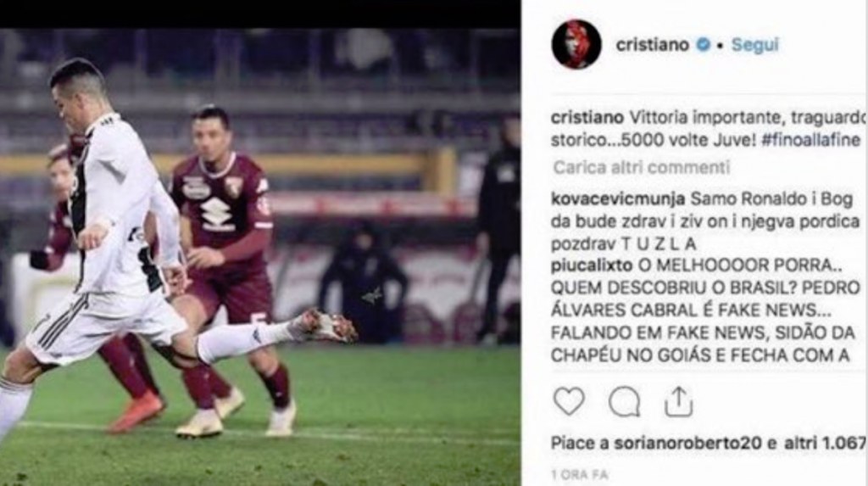Open sorianoroberto20's profile from the likes line
Screen dimensions: 868x486
pyautogui.click(x=687, y=443)
